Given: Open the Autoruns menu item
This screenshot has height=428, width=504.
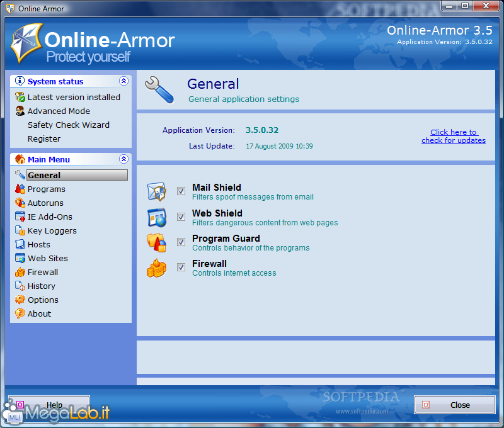Looking at the screenshot, I should coord(45,203).
